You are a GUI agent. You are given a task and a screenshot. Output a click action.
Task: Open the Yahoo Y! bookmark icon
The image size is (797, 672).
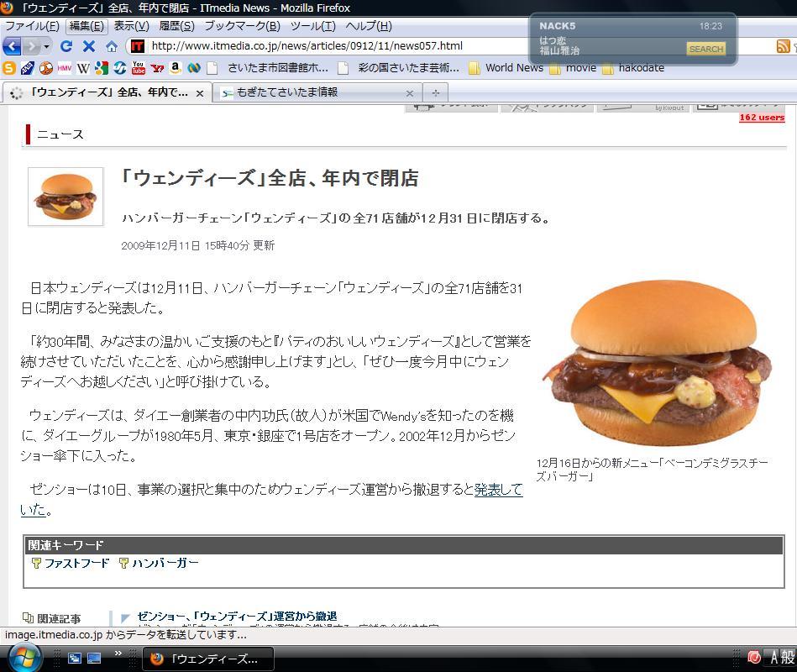[157, 67]
